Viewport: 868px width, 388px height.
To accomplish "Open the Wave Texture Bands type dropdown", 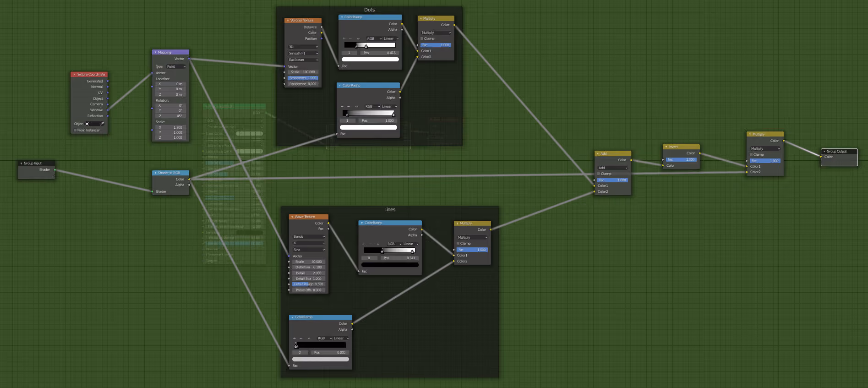I will pyautogui.click(x=309, y=236).
